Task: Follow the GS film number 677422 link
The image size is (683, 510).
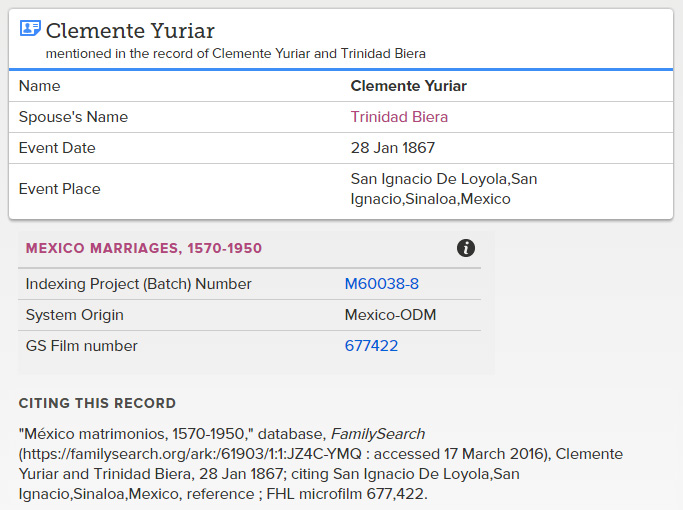Action: coord(371,346)
